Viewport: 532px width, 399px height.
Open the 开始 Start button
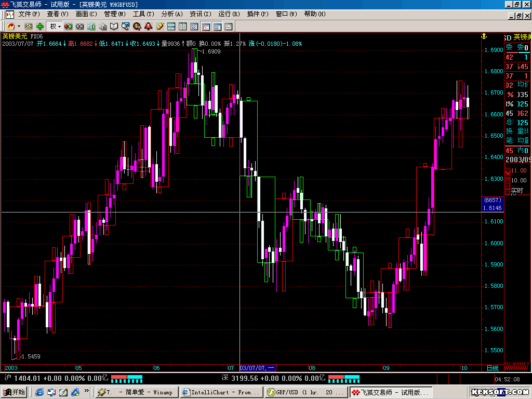pos(14,393)
